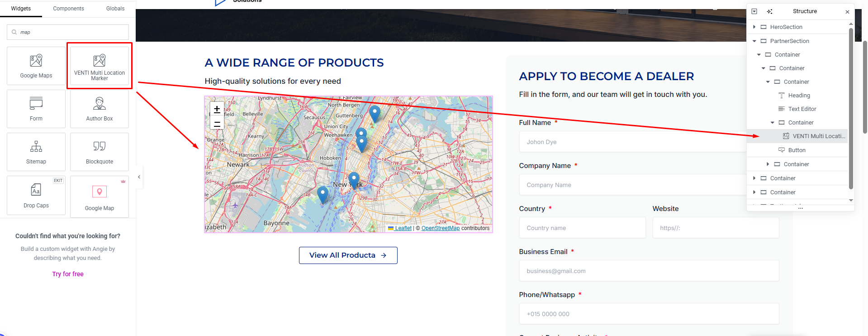Screen dimensions: 868x336
Task: Pick the Google Map widget with pink pin
Action: pos(100,197)
